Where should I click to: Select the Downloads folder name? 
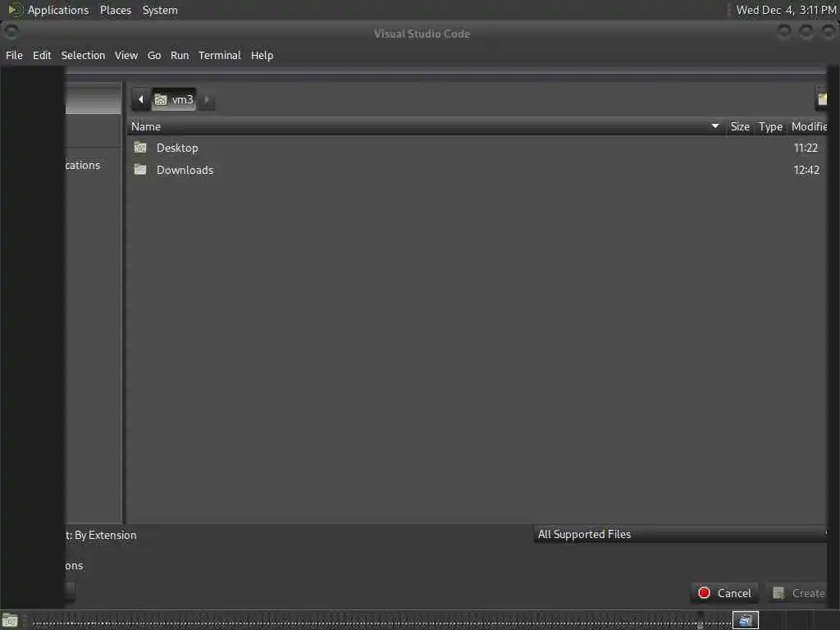point(185,170)
